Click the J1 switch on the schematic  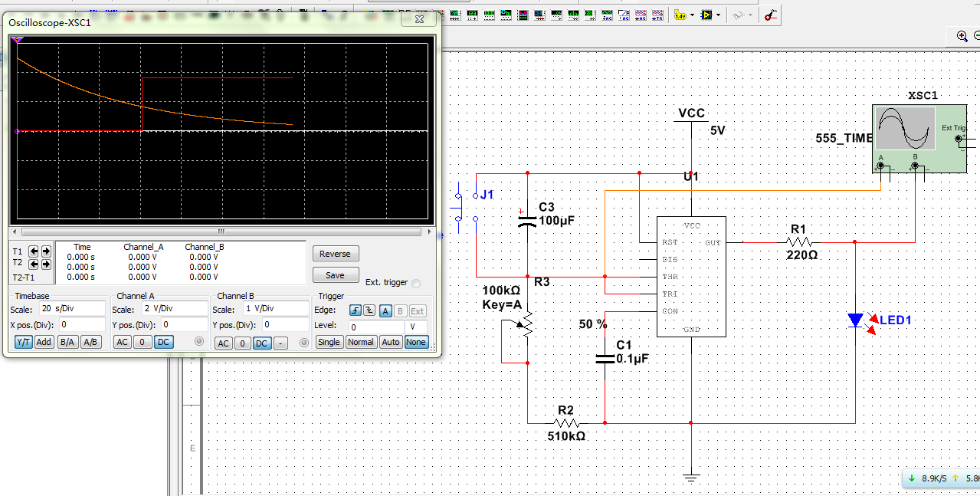tap(467, 206)
